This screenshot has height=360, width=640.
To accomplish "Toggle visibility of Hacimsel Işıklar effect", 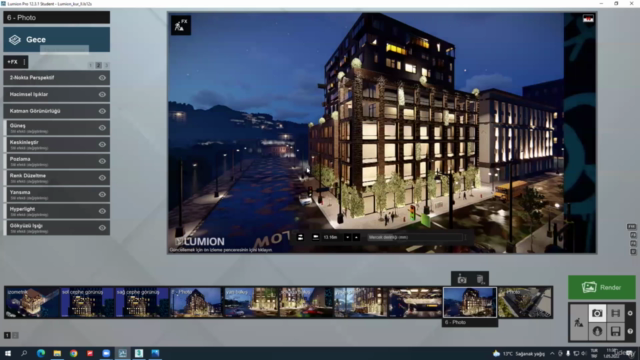I will click(102, 94).
